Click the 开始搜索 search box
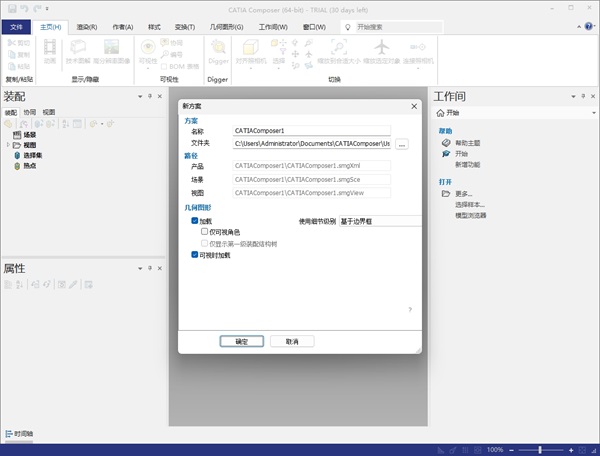This screenshot has width=600, height=456. pos(399,27)
